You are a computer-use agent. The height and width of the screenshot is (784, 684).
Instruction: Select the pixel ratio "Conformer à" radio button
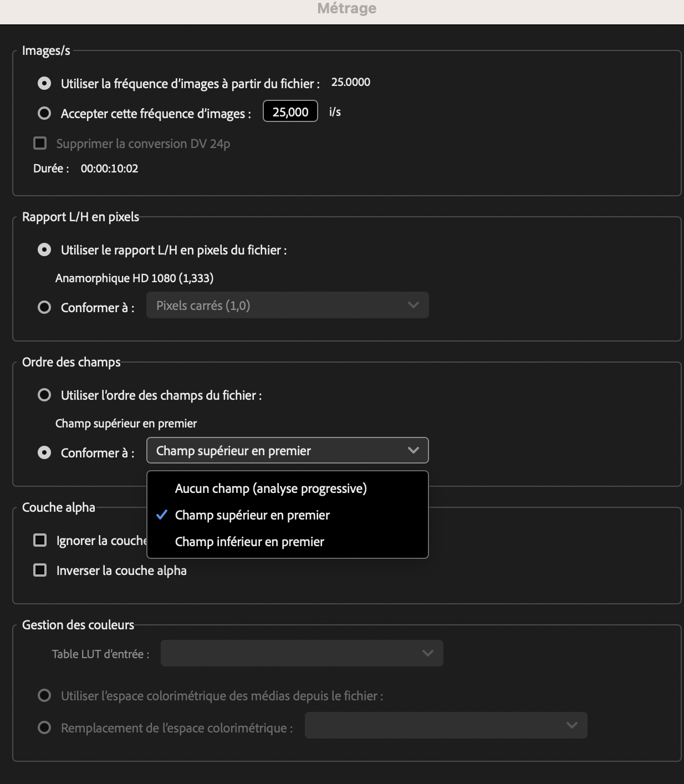tap(44, 307)
